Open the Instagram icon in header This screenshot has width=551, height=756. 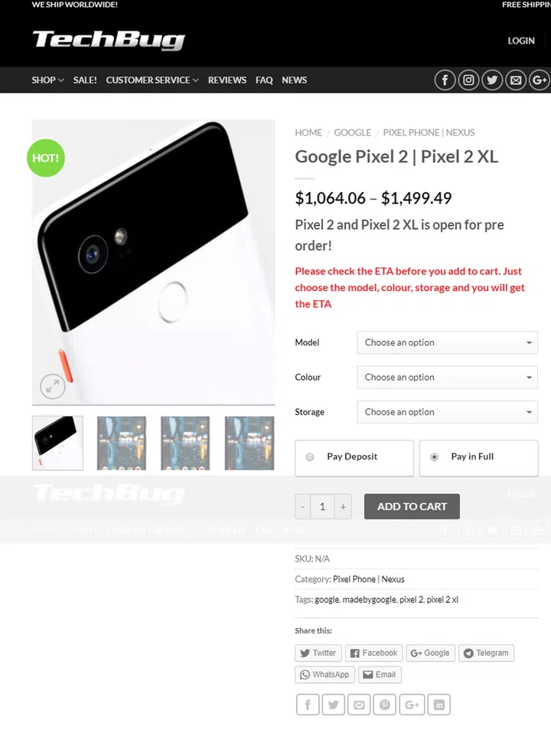tap(469, 80)
